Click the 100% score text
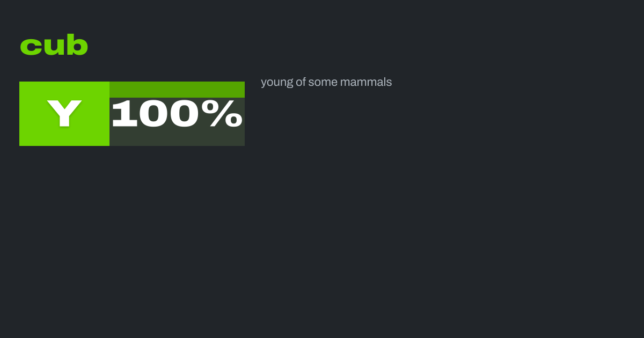The height and width of the screenshot is (338, 644). (x=177, y=114)
